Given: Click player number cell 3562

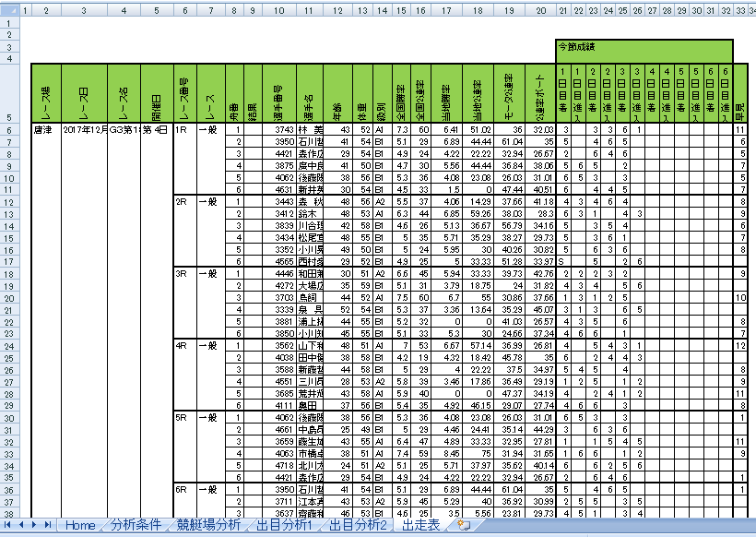Looking at the screenshot, I should coord(279,346).
